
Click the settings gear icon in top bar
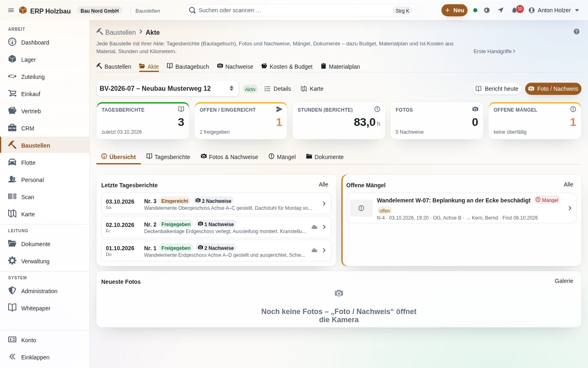point(487,10)
